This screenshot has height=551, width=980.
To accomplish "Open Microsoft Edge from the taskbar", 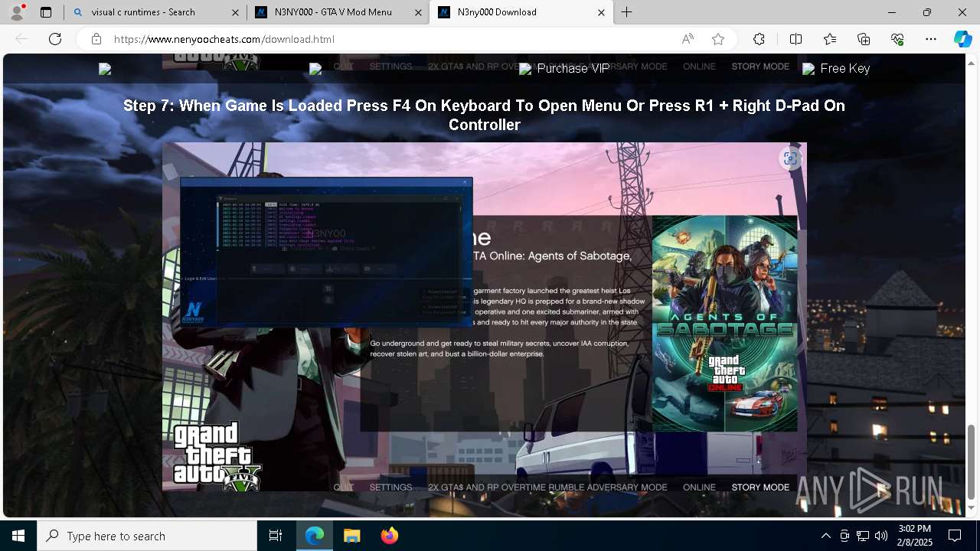I will 315,536.
